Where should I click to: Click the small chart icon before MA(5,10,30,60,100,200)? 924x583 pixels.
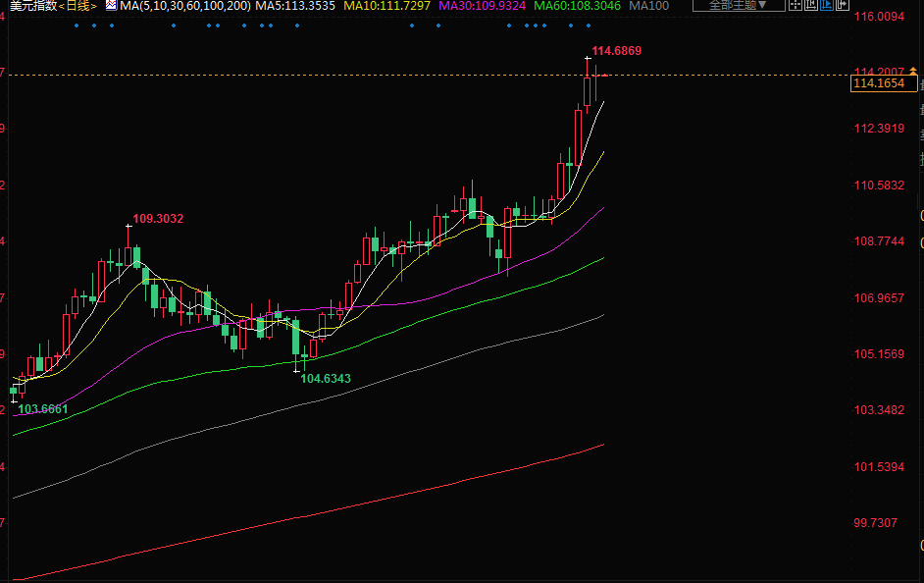click(111, 6)
